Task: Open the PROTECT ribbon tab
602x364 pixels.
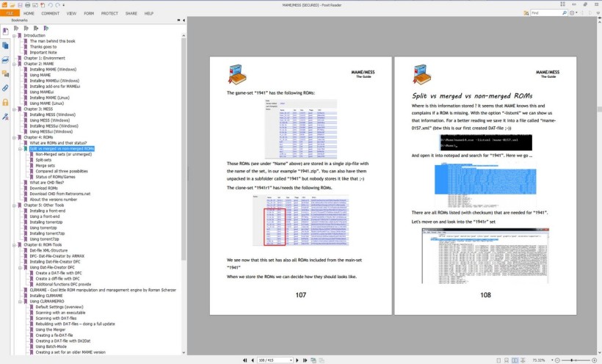Action: (109, 13)
